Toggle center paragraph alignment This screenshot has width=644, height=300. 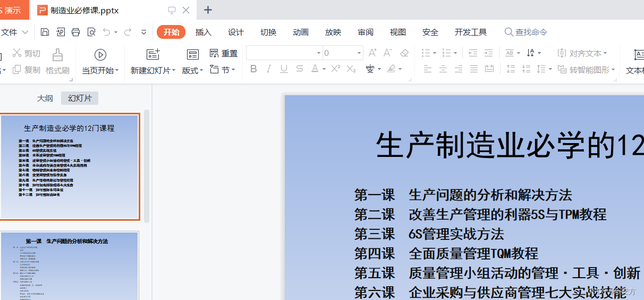pos(443,69)
